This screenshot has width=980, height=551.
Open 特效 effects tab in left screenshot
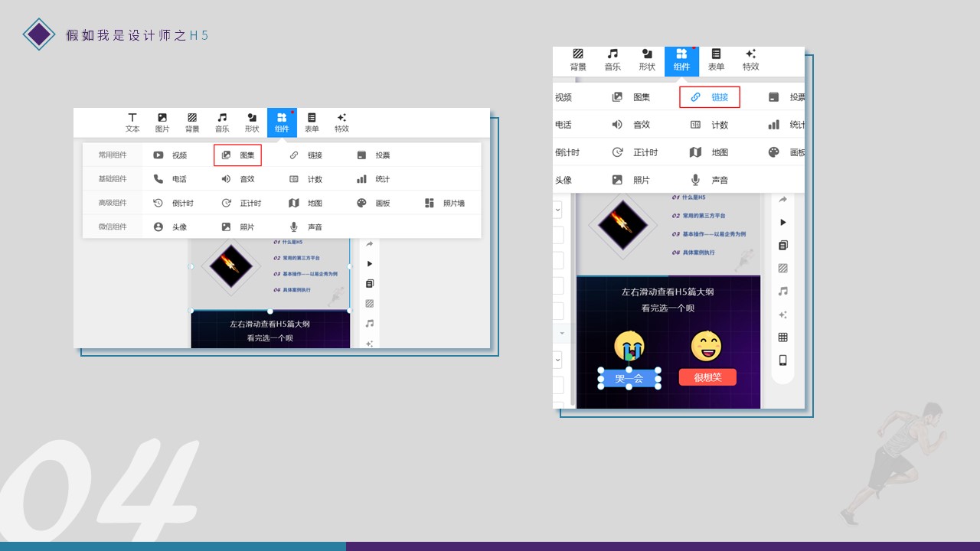(341, 122)
